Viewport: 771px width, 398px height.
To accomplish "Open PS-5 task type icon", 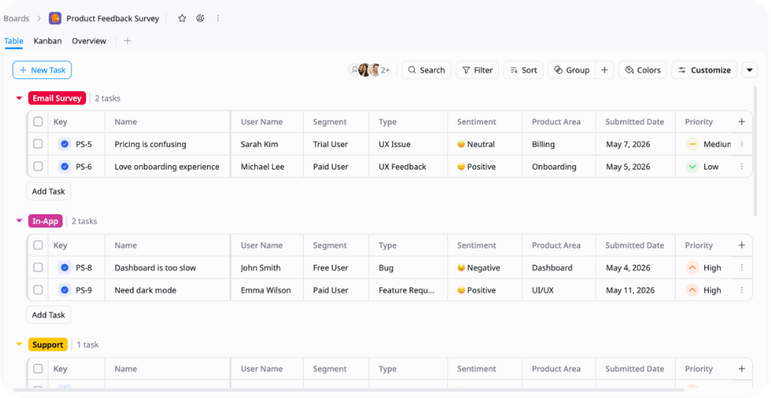I will [64, 144].
